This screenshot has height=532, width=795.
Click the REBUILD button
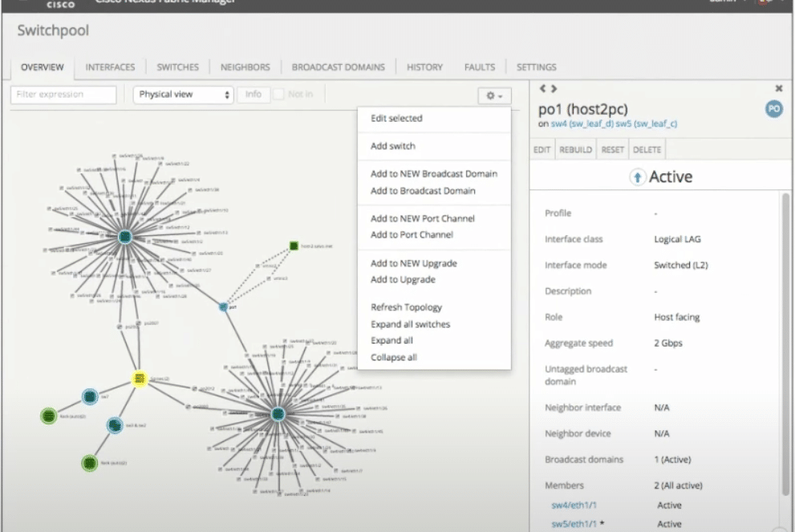pyautogui.click(x=575, y=149)
